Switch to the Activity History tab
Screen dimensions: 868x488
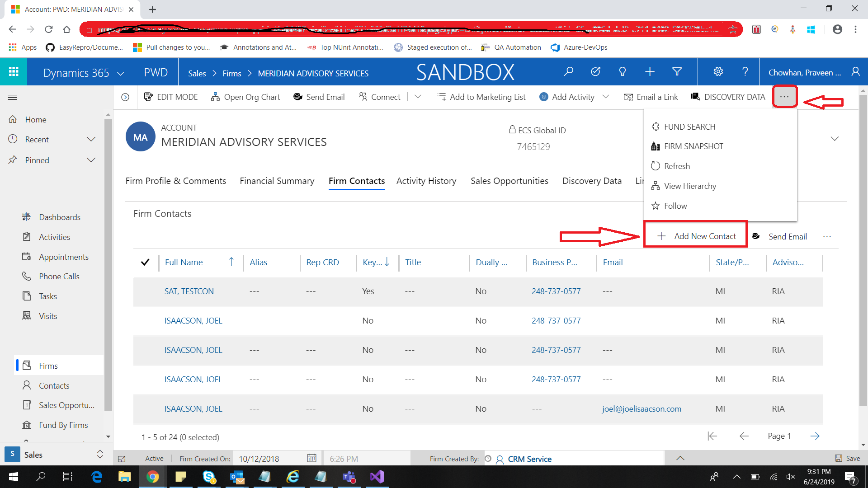[x=426, y=181]
